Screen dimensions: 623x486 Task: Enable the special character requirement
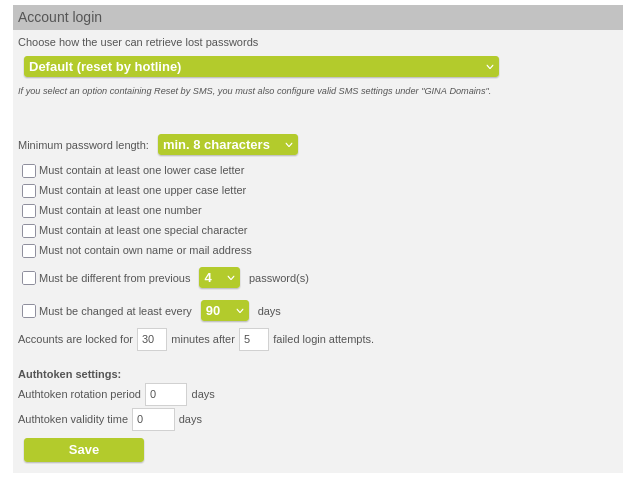[x=29, y=231]
